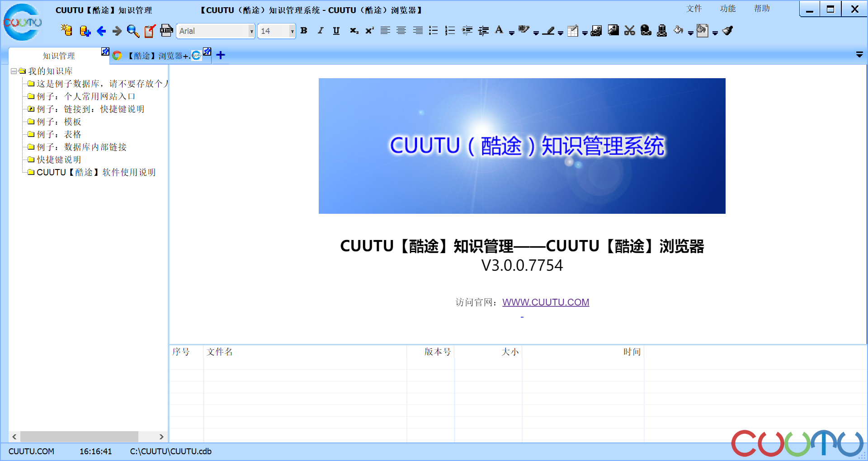Click the 版本号 column header
Image resolution: width=868 pixels, height=461 pixels.
[431, 352]
